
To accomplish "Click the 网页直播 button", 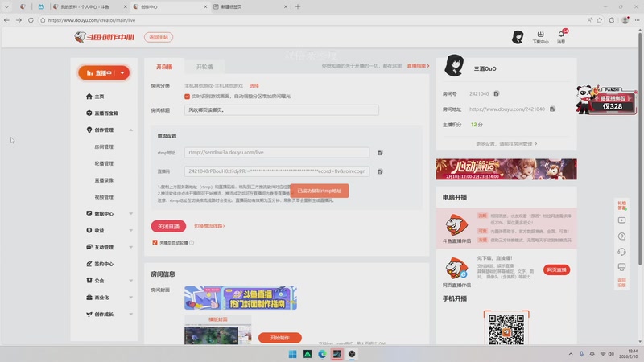I will click(556, 269).
